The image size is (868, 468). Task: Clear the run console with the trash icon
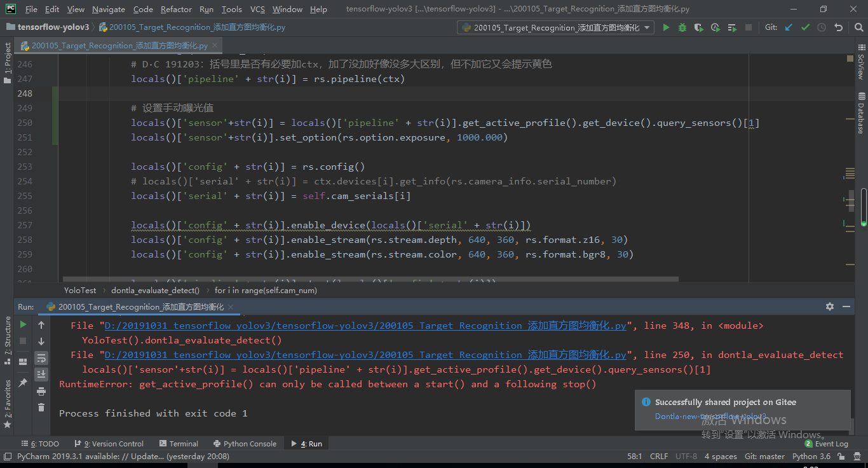[x=42, y=407]
